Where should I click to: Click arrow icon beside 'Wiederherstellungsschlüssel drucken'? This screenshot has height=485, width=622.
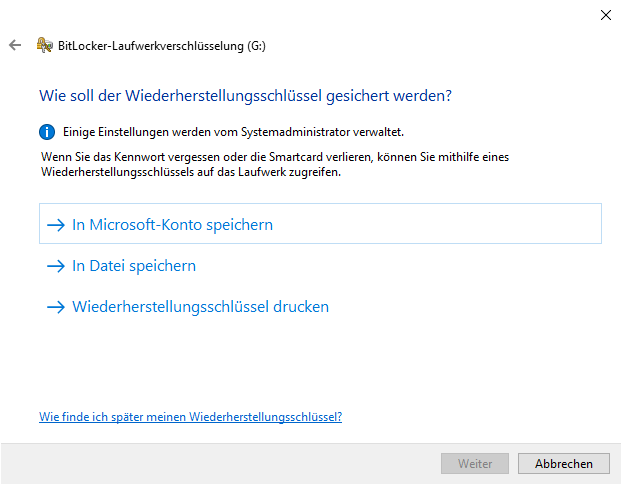click(55, 307)
